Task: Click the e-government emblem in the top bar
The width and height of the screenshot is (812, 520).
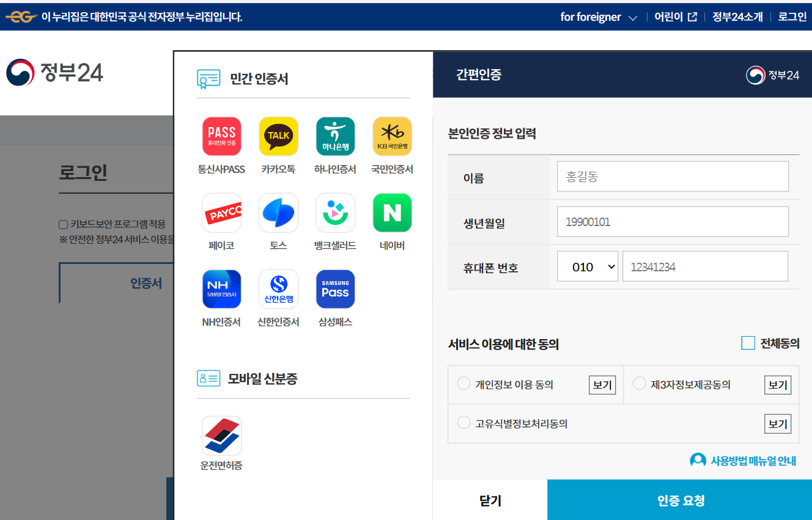Action: 21,17
